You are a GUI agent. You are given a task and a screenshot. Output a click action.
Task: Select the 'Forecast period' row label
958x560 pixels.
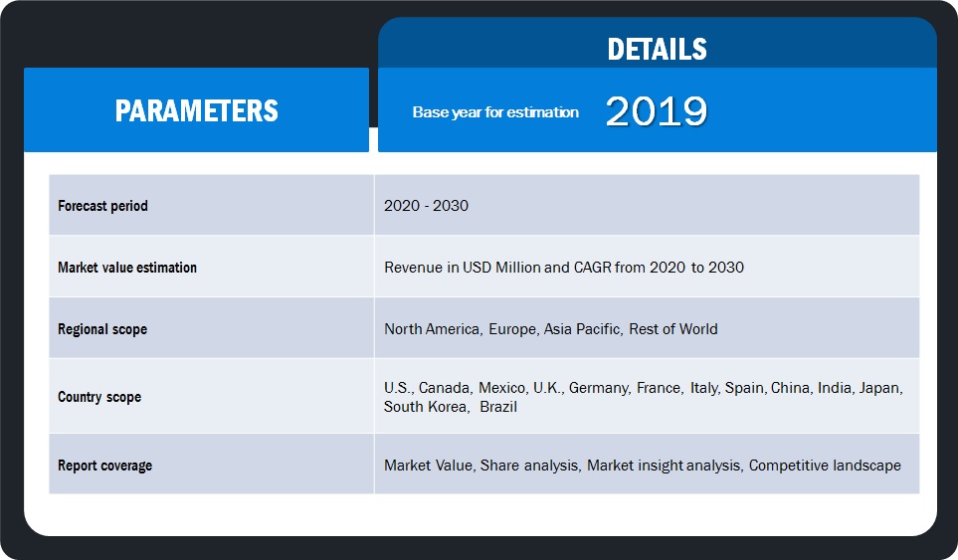tap(102, 206)
